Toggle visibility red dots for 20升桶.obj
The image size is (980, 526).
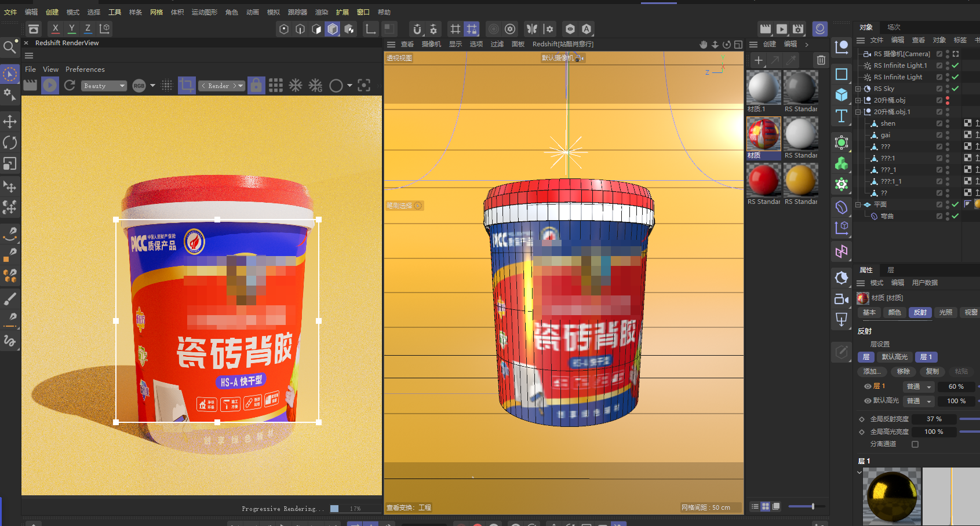coord(948,100)
